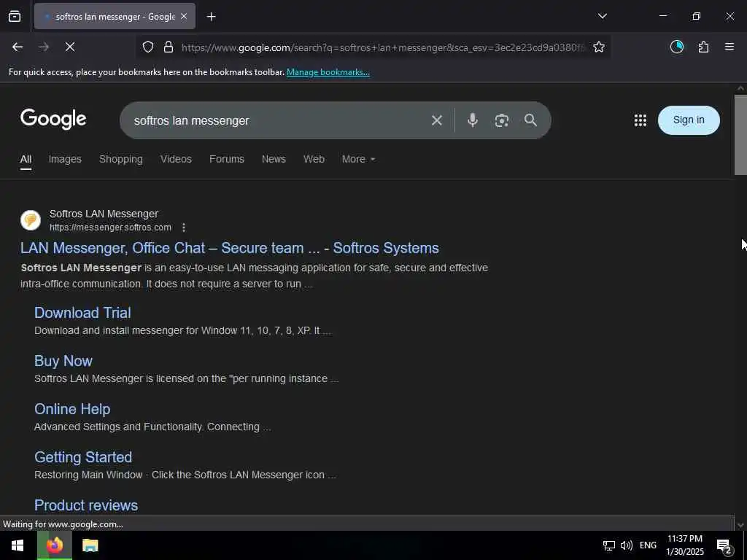Viewport: 747px width, 560px height.
Task: Open File Explorer from the taskbar
Action: (x=90, y=545)
